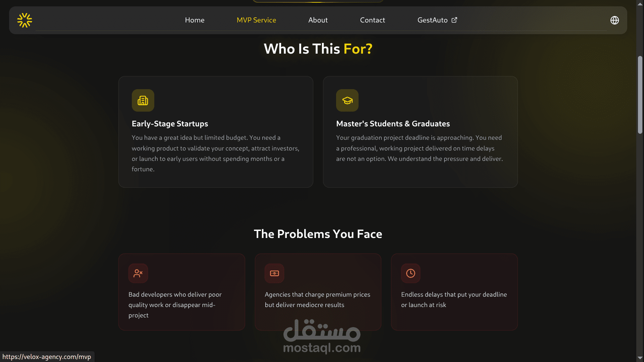
Task: Click the graduation cap icon
Action: point(347,100)
